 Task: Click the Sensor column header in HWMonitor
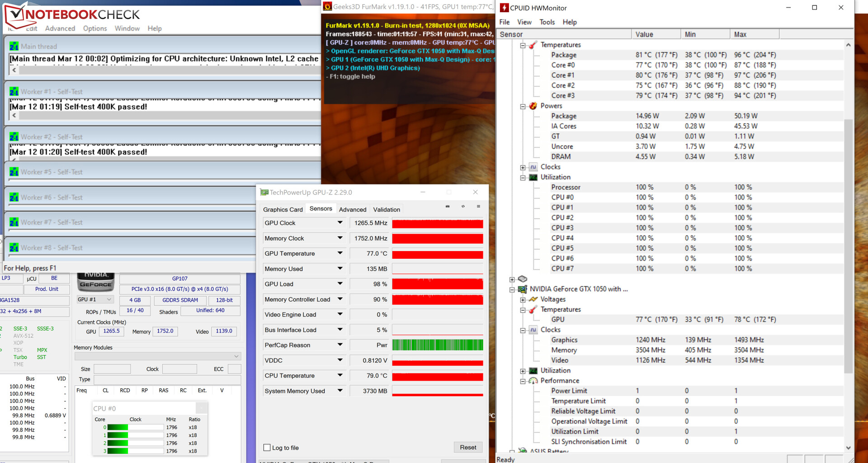[564, 34]
